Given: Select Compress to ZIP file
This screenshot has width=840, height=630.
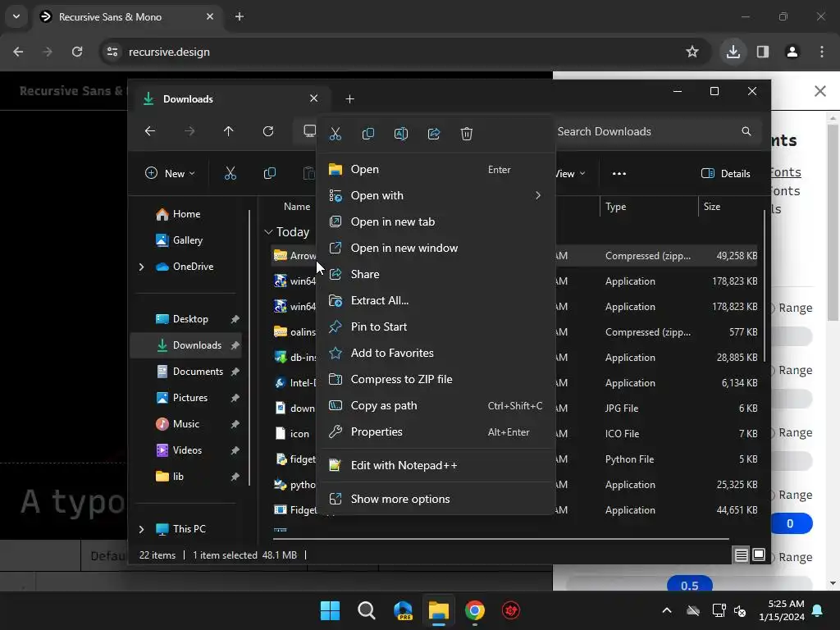Looking at the screenshot, I should (436, 379).
